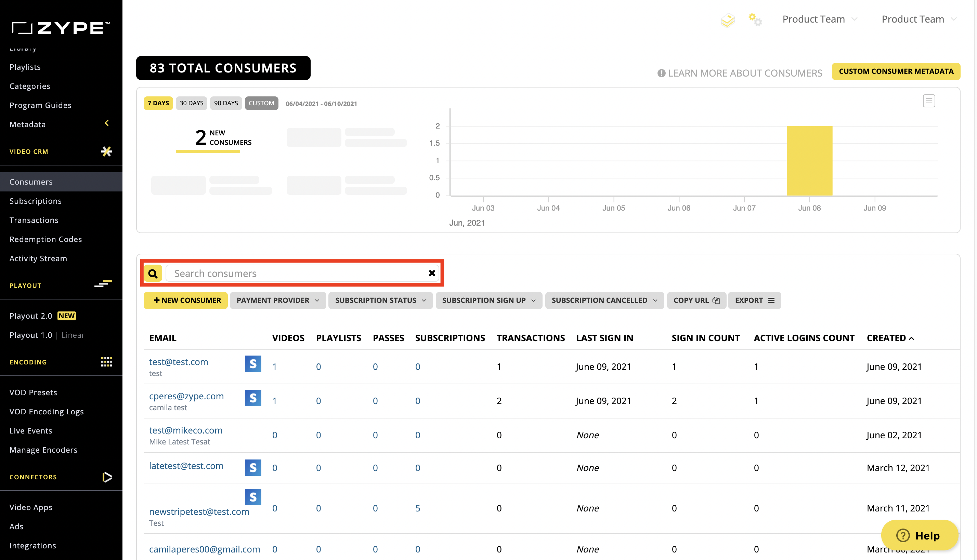Image resolution: width=977 pixels, height=560 pixels.
Task: Click the Encoding grid icon
Action: click(107, 362)
